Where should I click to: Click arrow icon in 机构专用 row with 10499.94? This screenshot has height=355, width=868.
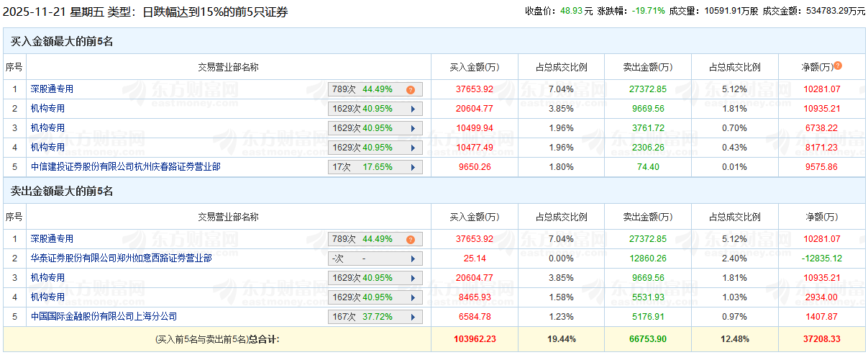pyautogui.click(x=413, y=128)
